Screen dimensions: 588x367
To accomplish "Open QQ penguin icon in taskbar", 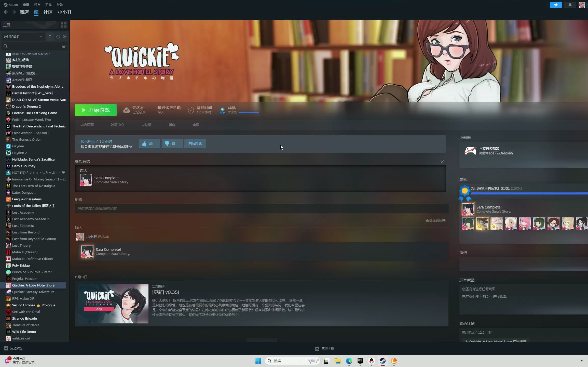I will [x=372, y=361].
